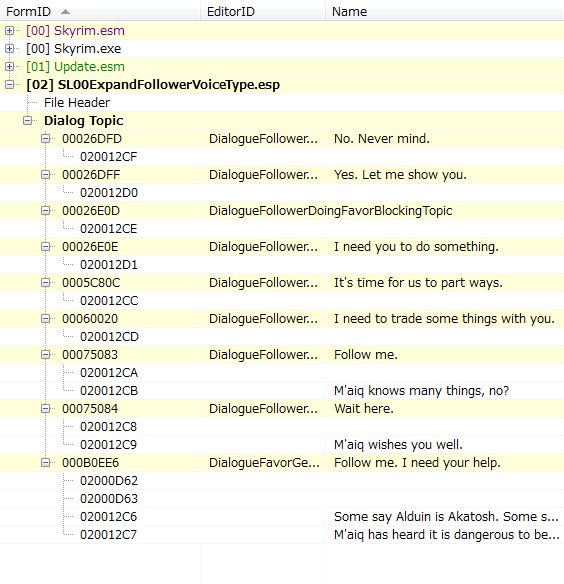Select child record 020012C7
This screenshot has height=584, width=564.
[x=108, y=535]
